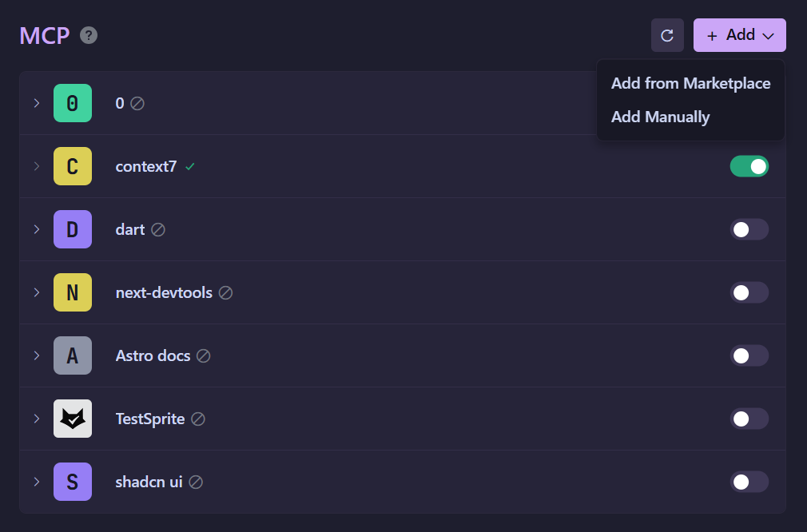Turn on the next-devtools toggle
Viewport: 807px width, 532px height.
pyautogui.click(x=749, y=292)
